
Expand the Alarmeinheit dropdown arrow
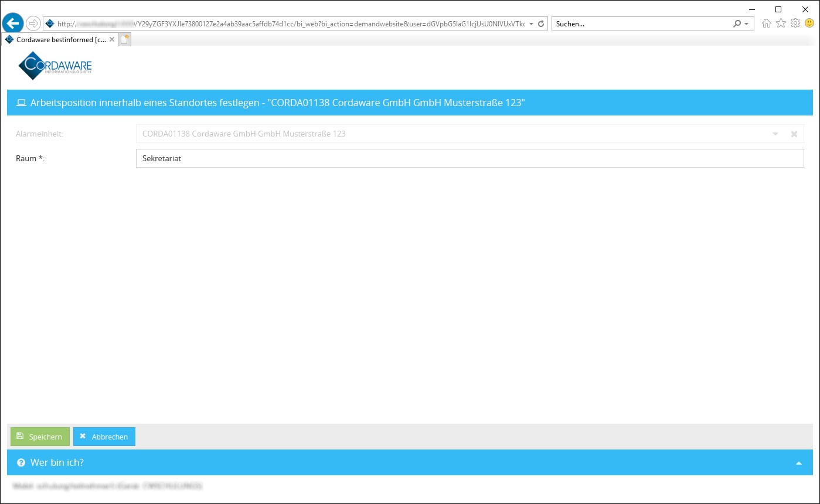coord(775,134)
